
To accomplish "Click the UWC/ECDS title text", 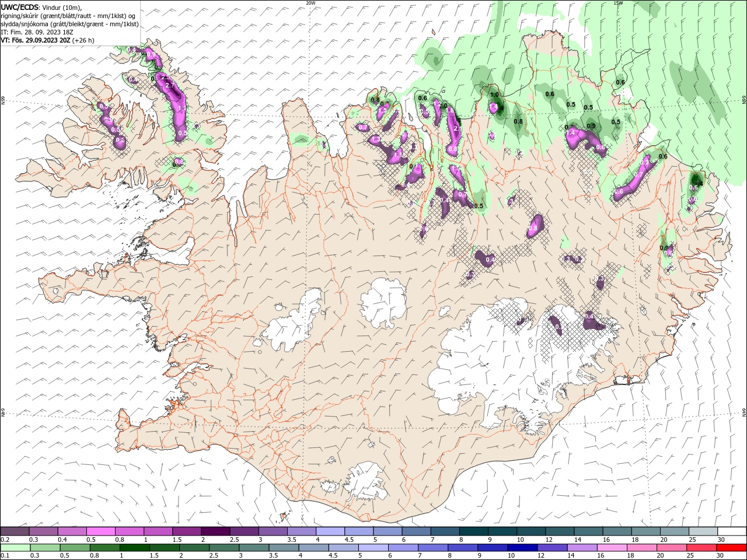I will (x=20, y=7).
